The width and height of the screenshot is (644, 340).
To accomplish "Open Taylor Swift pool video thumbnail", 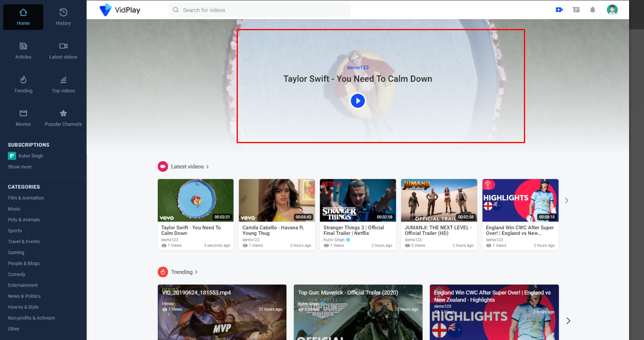I will (195, 200).
